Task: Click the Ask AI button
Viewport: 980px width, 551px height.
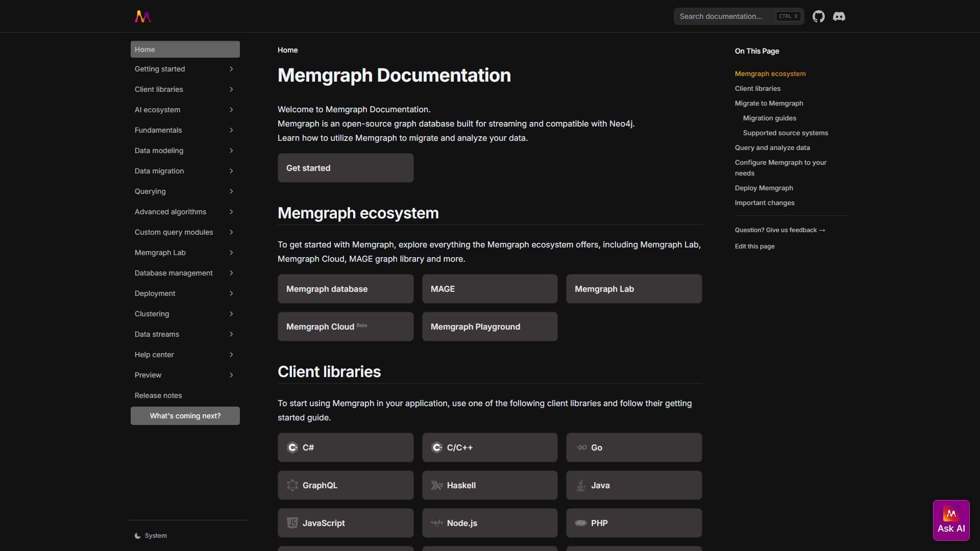Action: pyautogui.click(x=951, y=520)
